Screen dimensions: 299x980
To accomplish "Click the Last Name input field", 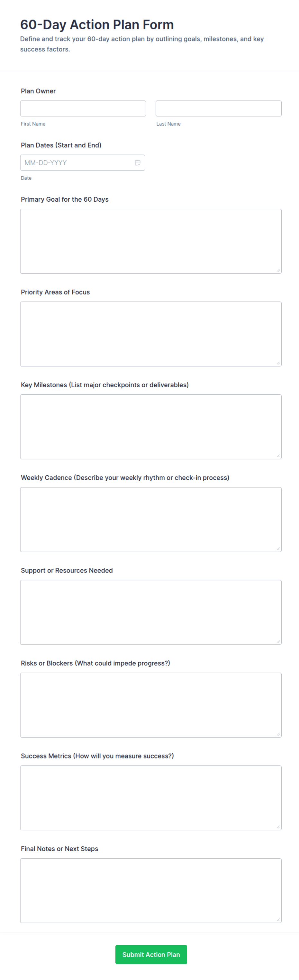I will pos(218,109).
